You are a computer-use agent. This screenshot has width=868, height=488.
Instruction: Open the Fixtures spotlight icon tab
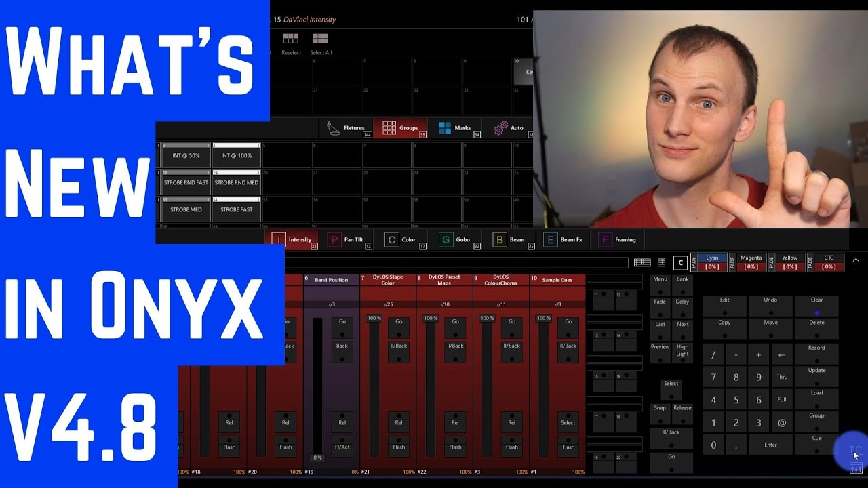pyautogui.click(x=346, y=127)
